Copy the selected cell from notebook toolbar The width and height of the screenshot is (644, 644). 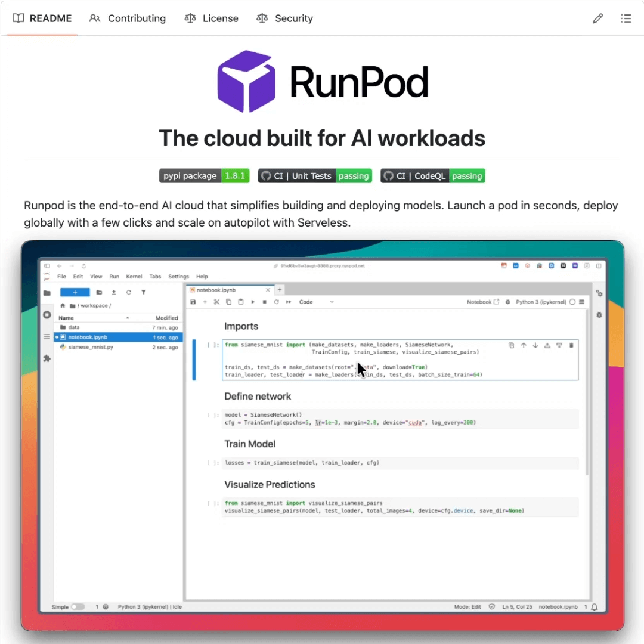coord(229,302)
